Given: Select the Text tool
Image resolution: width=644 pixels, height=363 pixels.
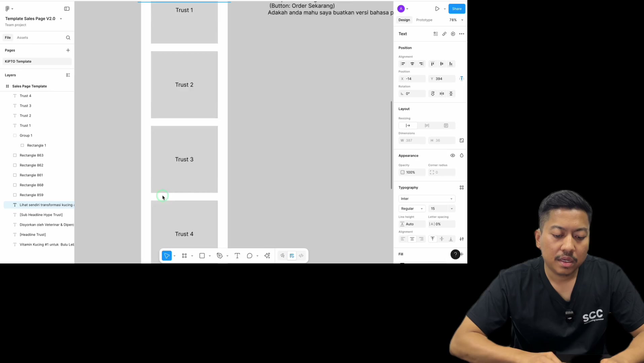Looking at the screenshot, I should 237,256.
